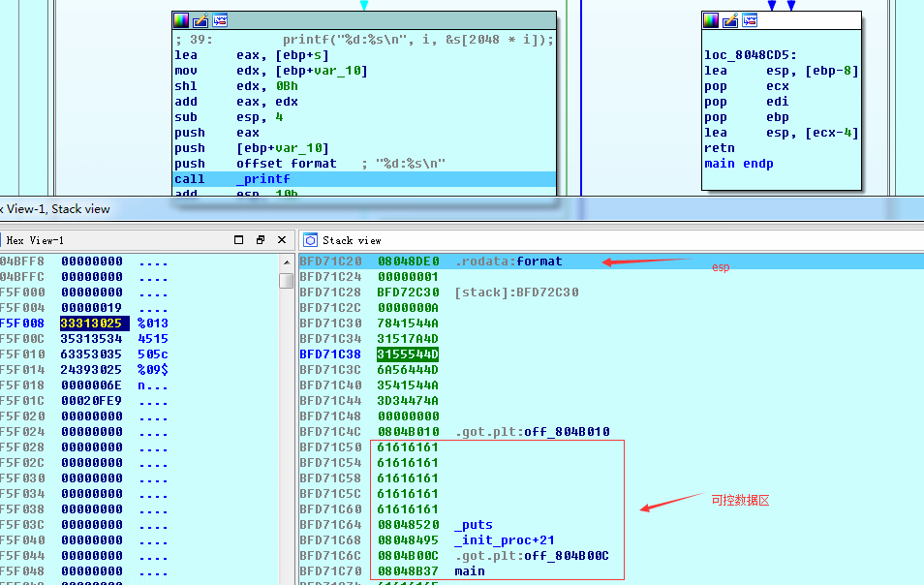The image size is (924, 585).
Task: Switch to the Stack view tab
Action: pyautogui.click(x=352, y=240)
